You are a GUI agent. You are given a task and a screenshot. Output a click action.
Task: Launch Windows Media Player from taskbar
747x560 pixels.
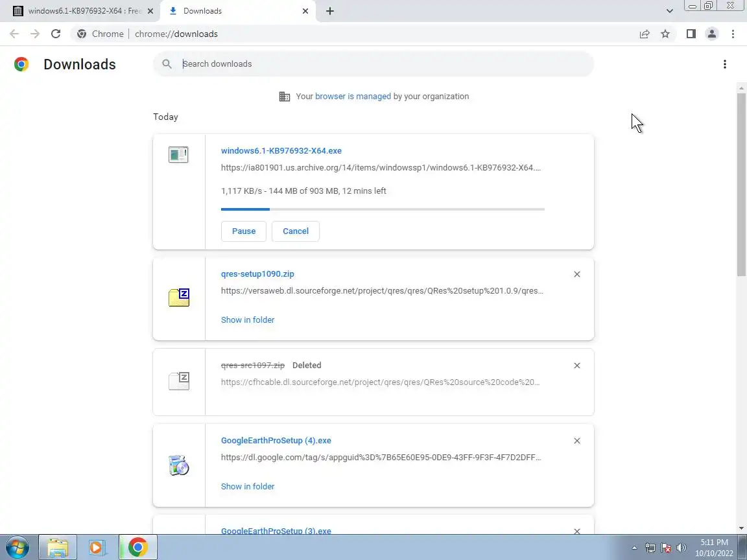click(x=97, y=547)
